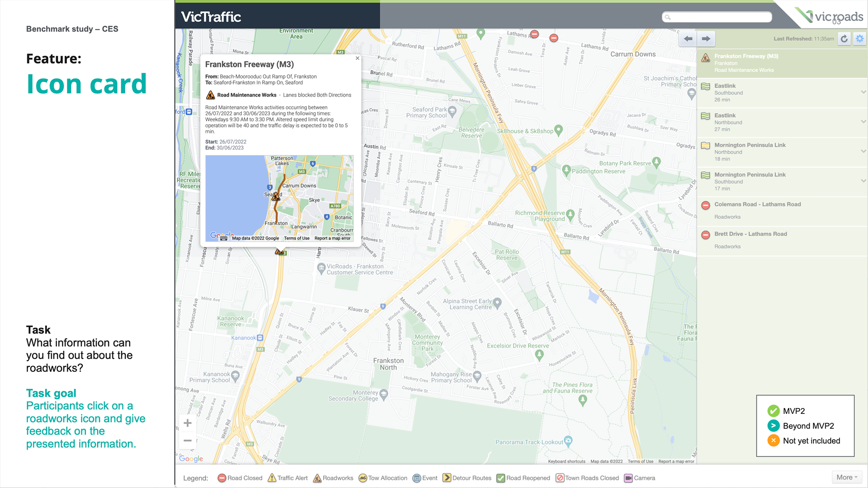Expand the Eastlink Northbound travel time
Image resolution: width=868 pixels, height=488 pixels.
click(863, 122)
